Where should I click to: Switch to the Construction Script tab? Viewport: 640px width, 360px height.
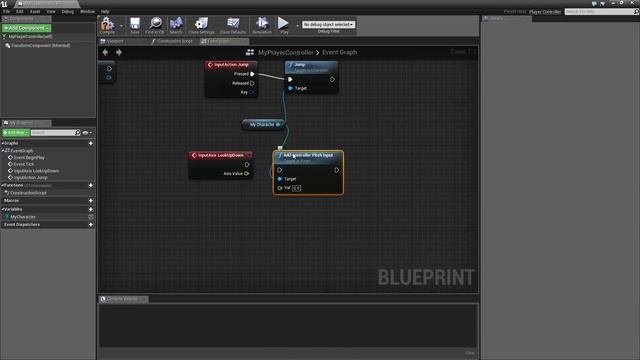(175, 41)
